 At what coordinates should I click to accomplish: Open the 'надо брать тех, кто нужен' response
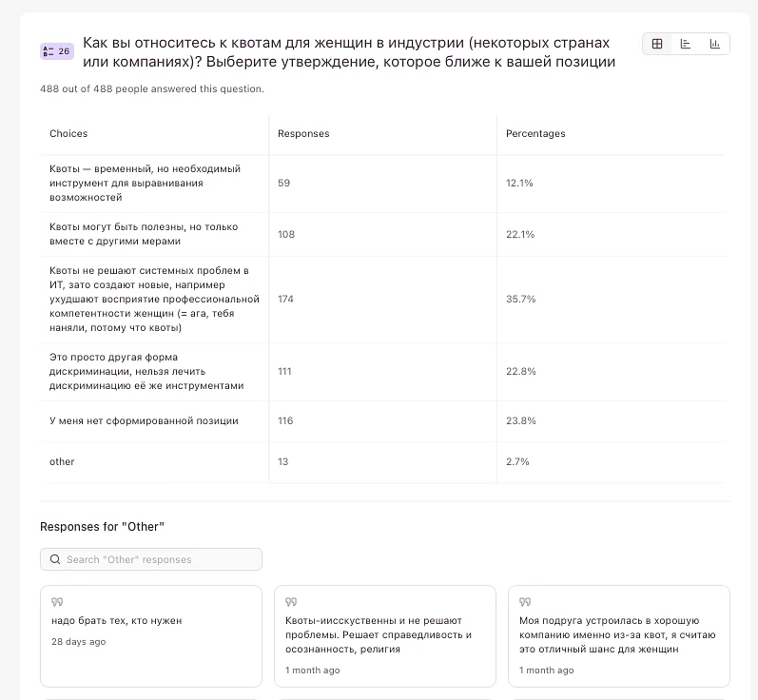pos(116,621)
